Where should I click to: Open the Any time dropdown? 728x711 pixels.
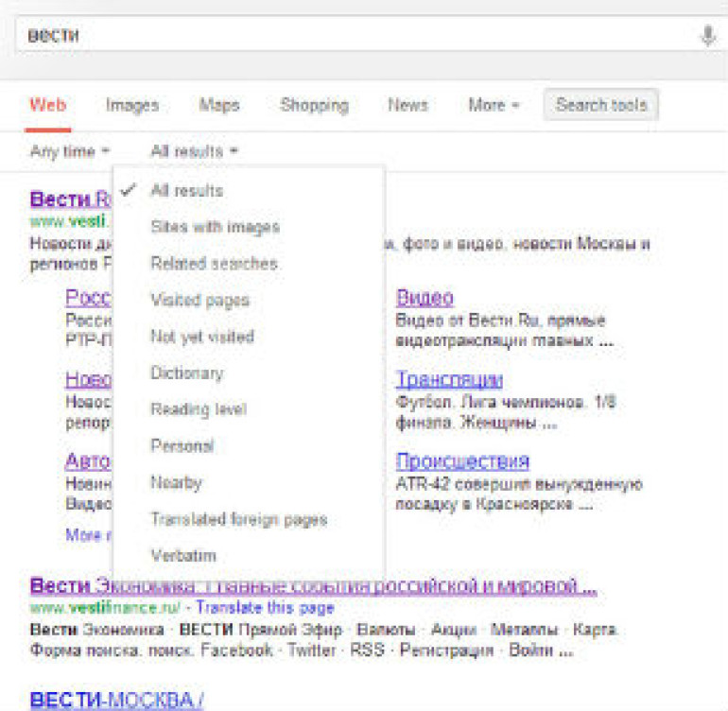[70, 151]
